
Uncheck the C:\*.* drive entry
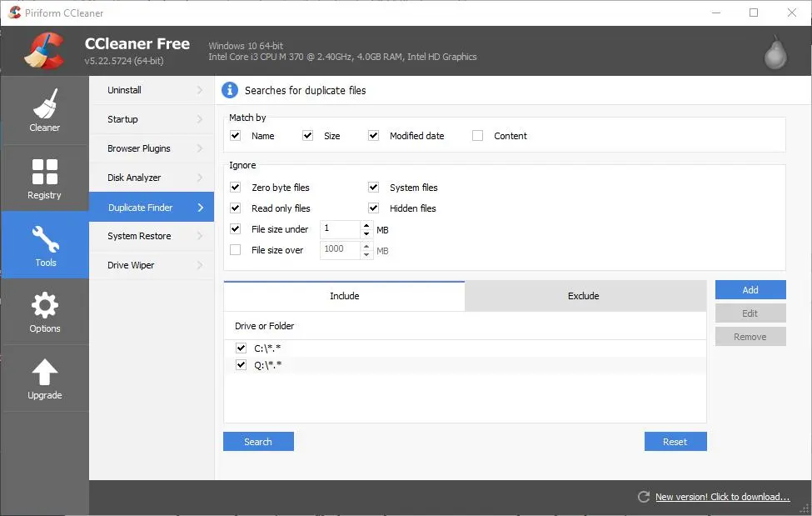(241, 348)
